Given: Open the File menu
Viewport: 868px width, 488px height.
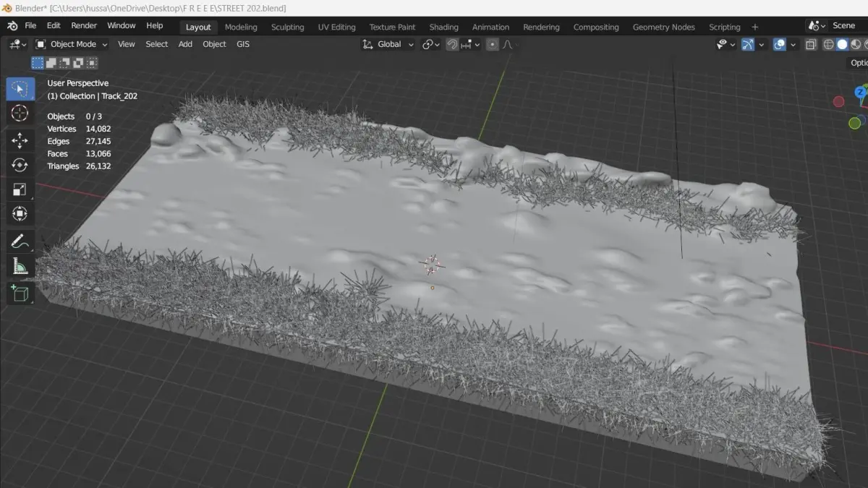Looking at the screenshot, I should click(x=30, y=26).
